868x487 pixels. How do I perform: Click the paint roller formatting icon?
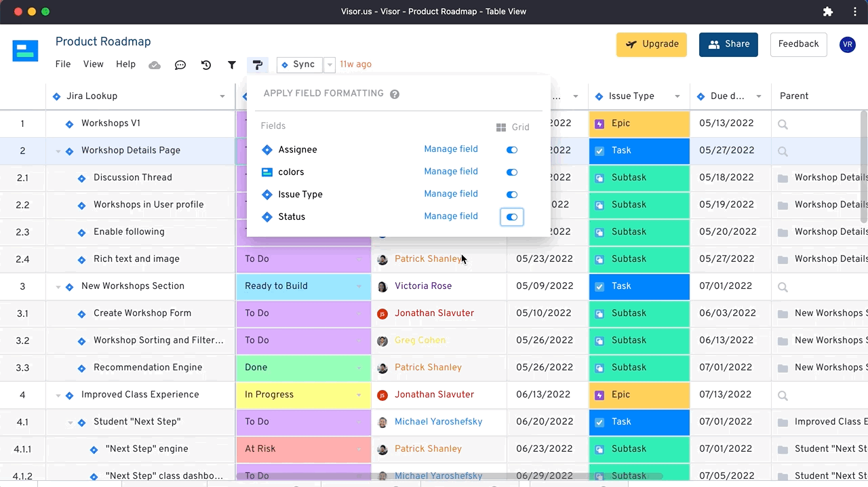(x=258, y=65)
